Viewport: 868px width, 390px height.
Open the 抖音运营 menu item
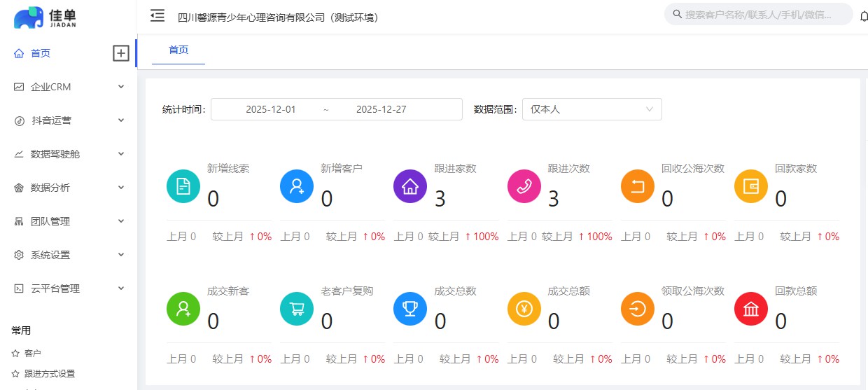point(68,120)
